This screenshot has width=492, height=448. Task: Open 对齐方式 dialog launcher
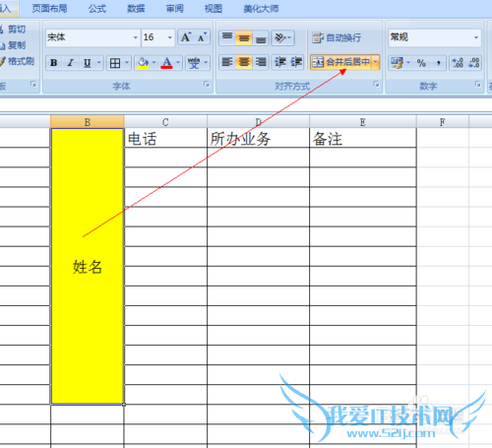coord(376,85)
